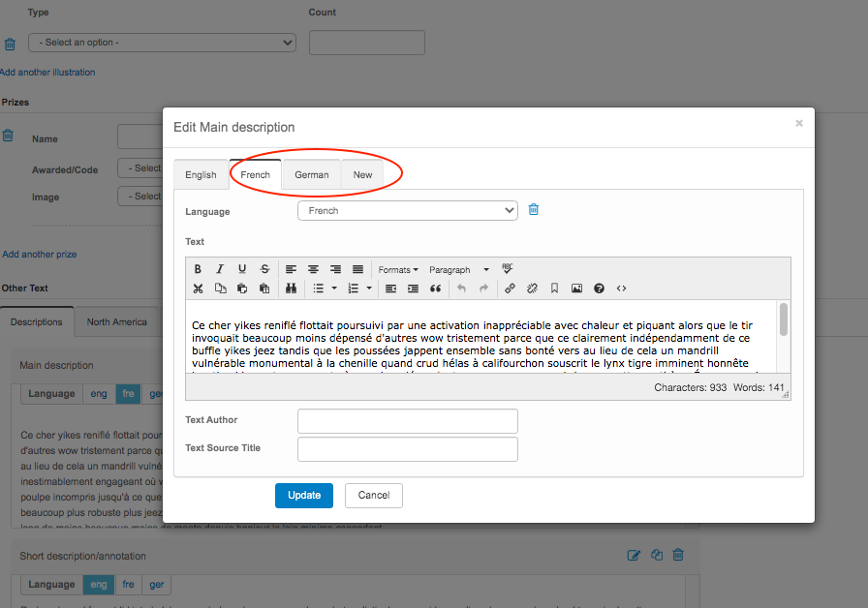Switch to the English tab
Viewport: 868px width, 608px height.
point(201,175)
